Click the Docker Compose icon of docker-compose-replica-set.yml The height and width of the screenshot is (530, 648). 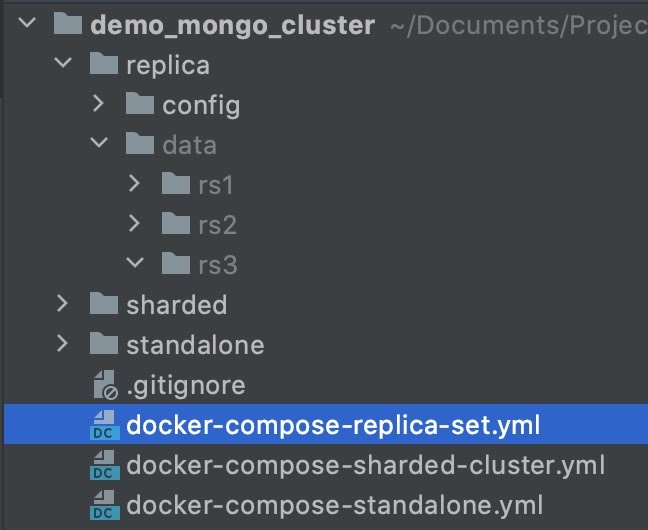(x=105, y=425)
